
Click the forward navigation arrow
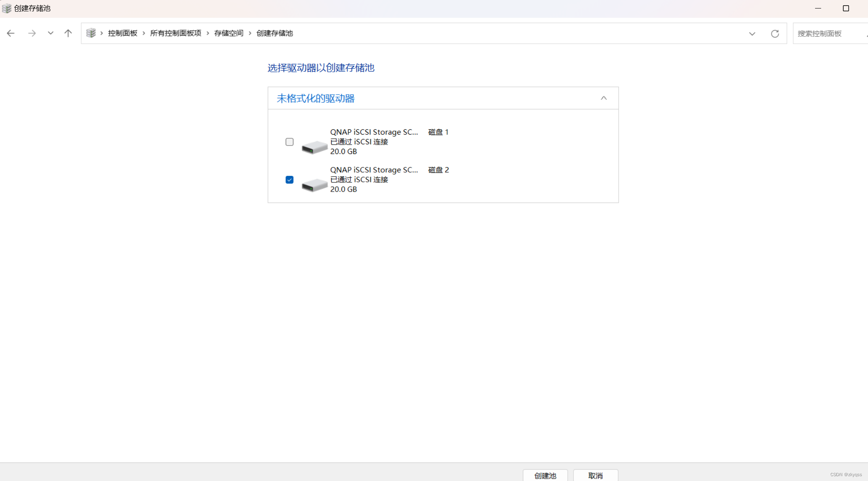coord(32,33)
